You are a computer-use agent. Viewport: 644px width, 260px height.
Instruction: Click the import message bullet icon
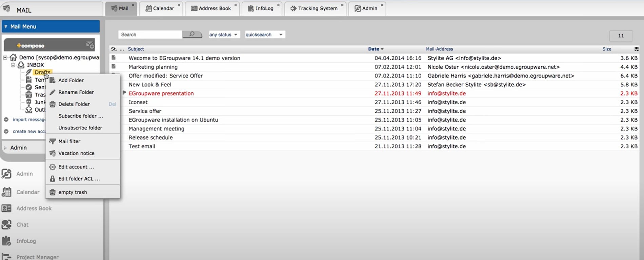coord(6,120)
